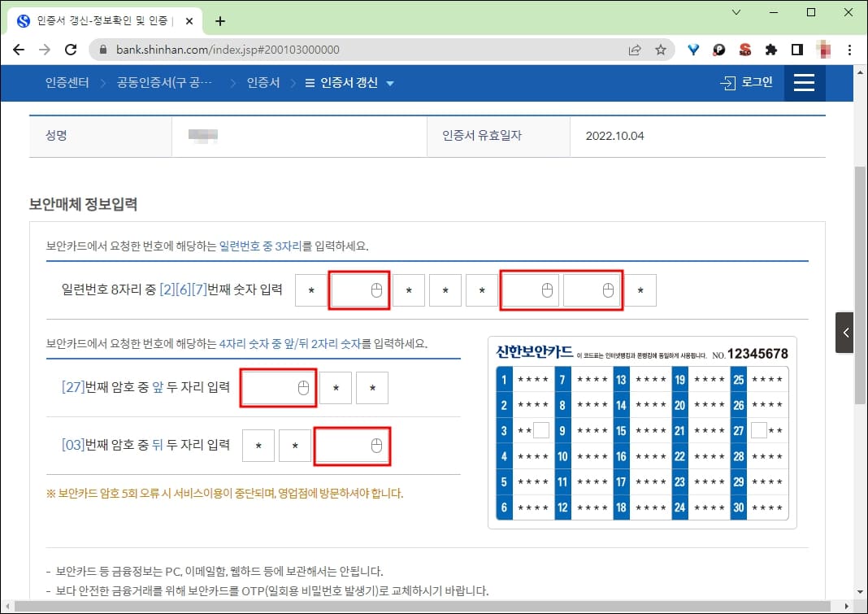Expand the black side panel chevron on right edge
This screenshot has height=614, width=868.
click(x=845, y=332)
